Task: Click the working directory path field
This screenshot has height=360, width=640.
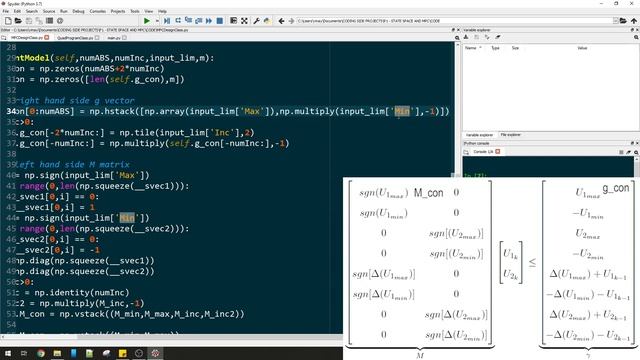Action: [x=454, y=21]
